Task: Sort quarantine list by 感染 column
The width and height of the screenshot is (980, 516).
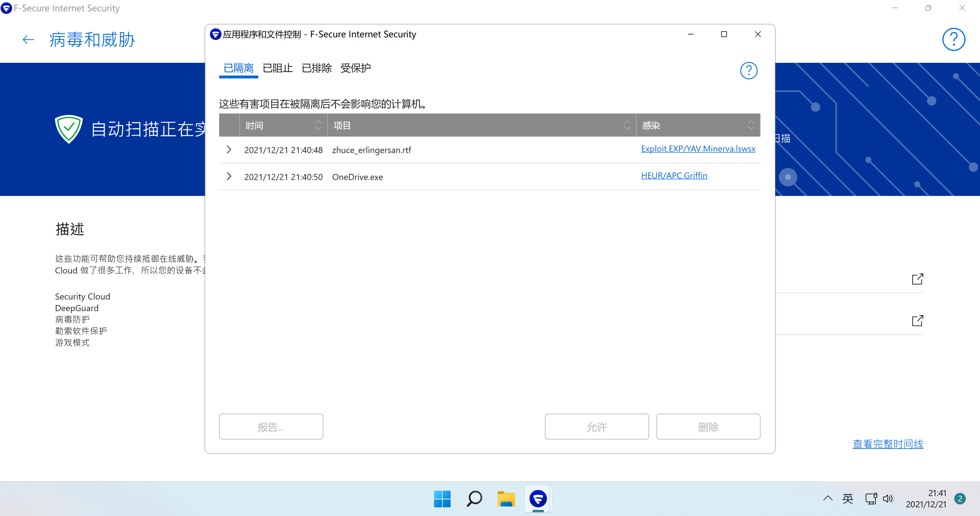Action: 698,125
